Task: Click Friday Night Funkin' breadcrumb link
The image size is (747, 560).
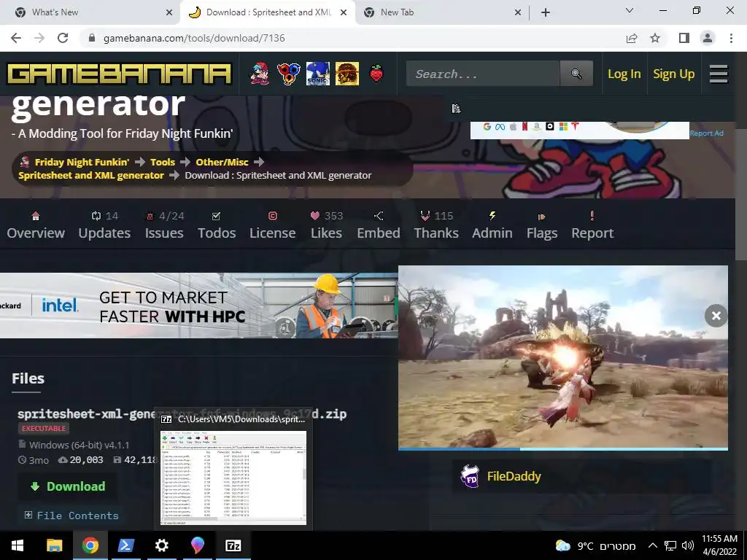Action: coord(82,162)
